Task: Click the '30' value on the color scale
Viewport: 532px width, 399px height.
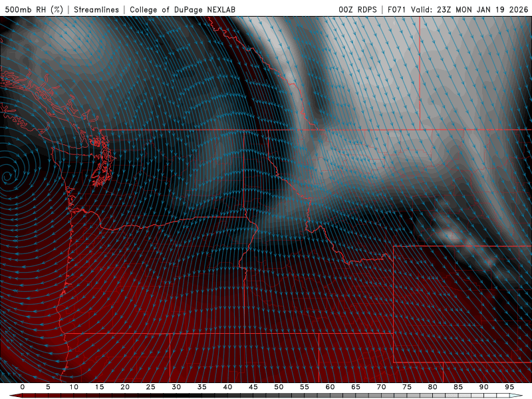Action: (176, 387)
